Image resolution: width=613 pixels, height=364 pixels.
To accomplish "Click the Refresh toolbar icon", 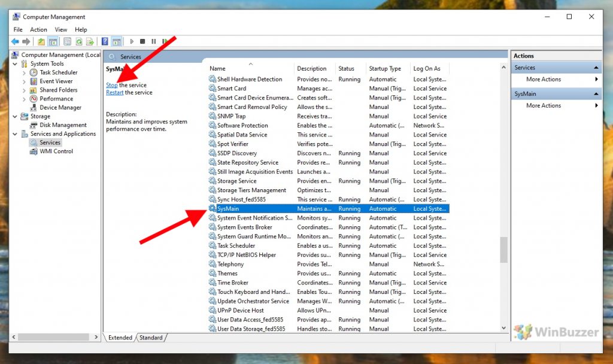I will [79, 41].
